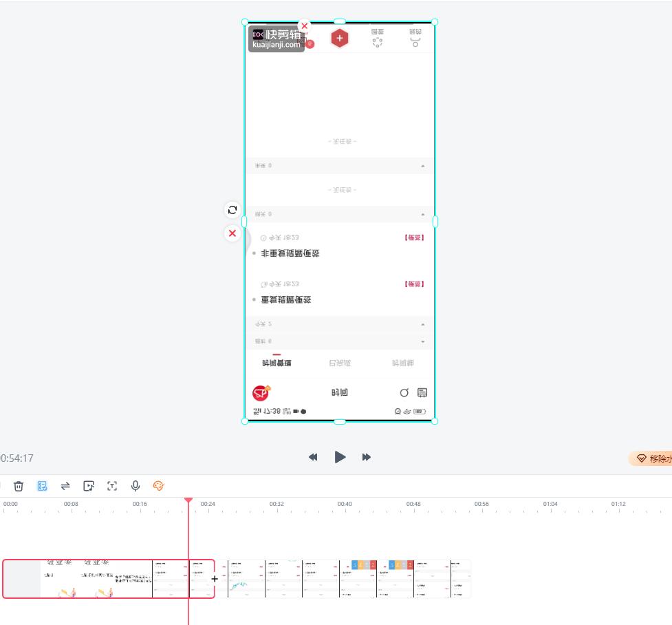Click the plus sign after the selected clip

(215, 579)
